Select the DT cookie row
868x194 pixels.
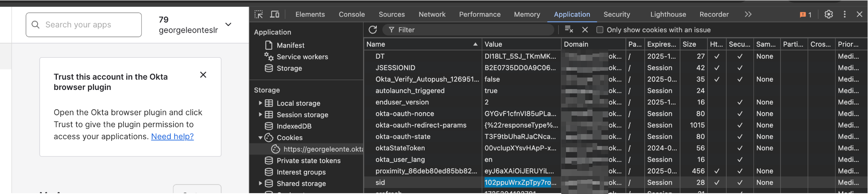click(x=616, y=56)
